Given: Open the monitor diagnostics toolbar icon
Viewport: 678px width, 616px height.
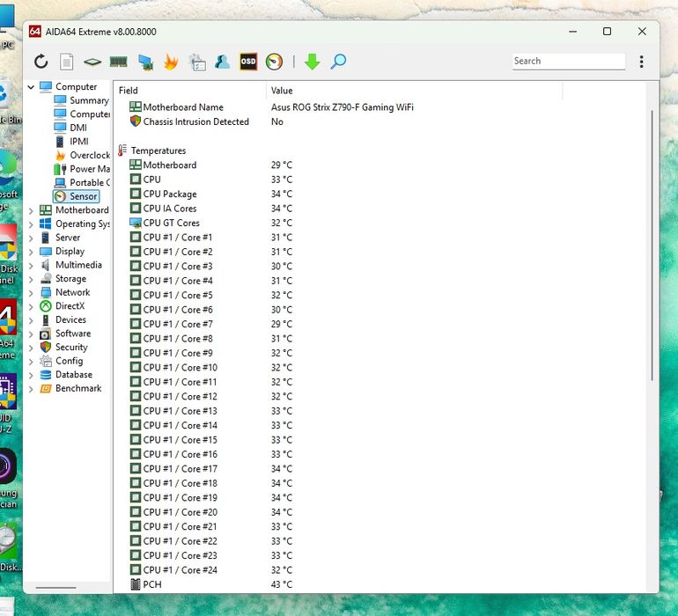Looking at the screenshot, I should tap(145, 62).
